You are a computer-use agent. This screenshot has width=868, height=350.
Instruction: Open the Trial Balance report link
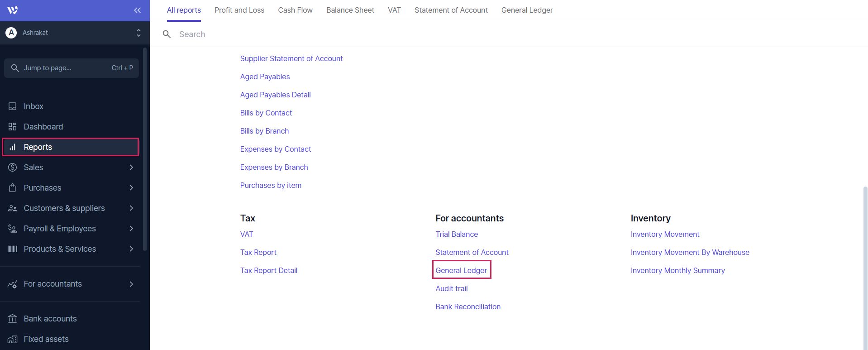click(457, 234)
